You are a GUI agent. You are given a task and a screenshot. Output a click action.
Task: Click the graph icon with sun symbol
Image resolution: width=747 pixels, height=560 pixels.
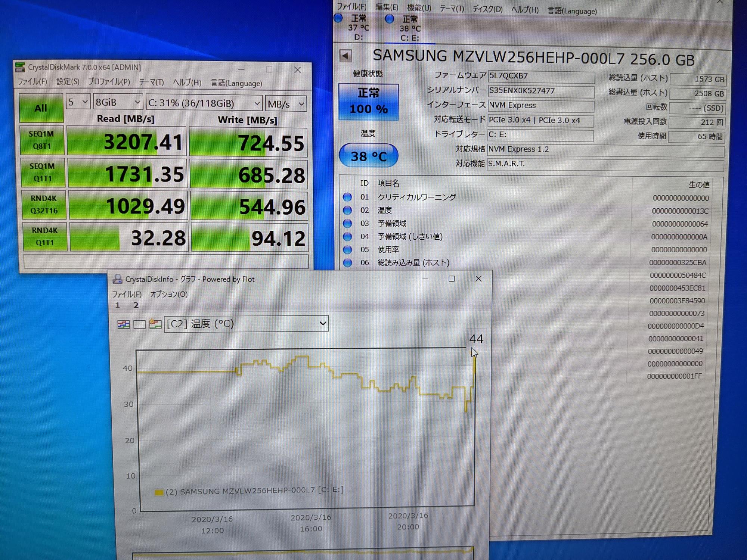tap(155, 324)
